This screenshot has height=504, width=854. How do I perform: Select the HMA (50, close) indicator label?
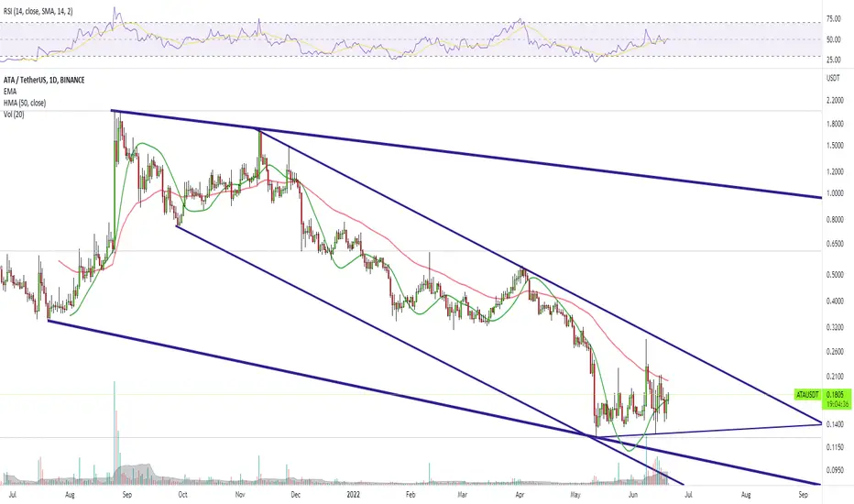coord(25,103)
